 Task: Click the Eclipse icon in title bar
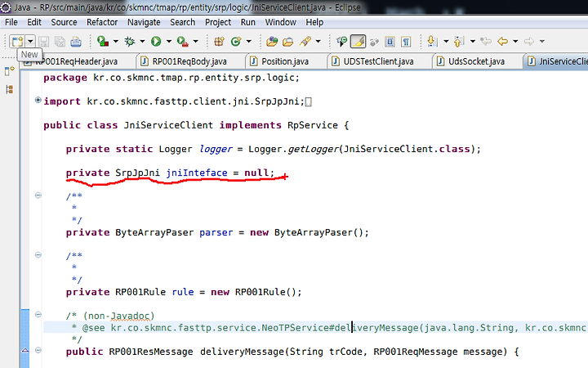point(5,7)
